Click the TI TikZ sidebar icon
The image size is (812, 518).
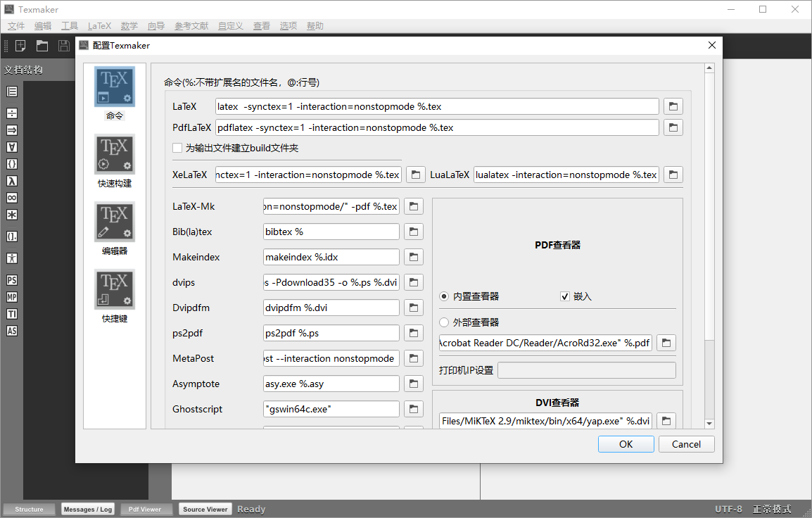click(x=12, y=314)
